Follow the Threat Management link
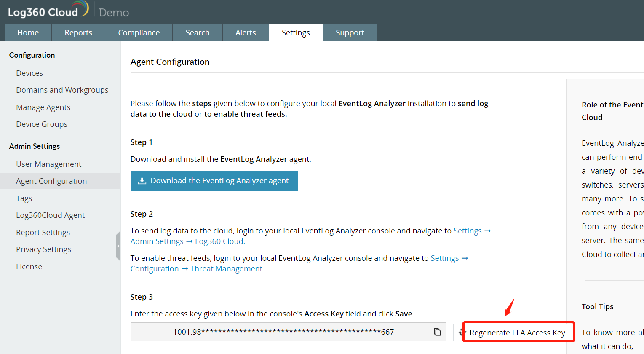Image resolution: width=644 pixels, height=354 pixels. [x=227, y=268]
